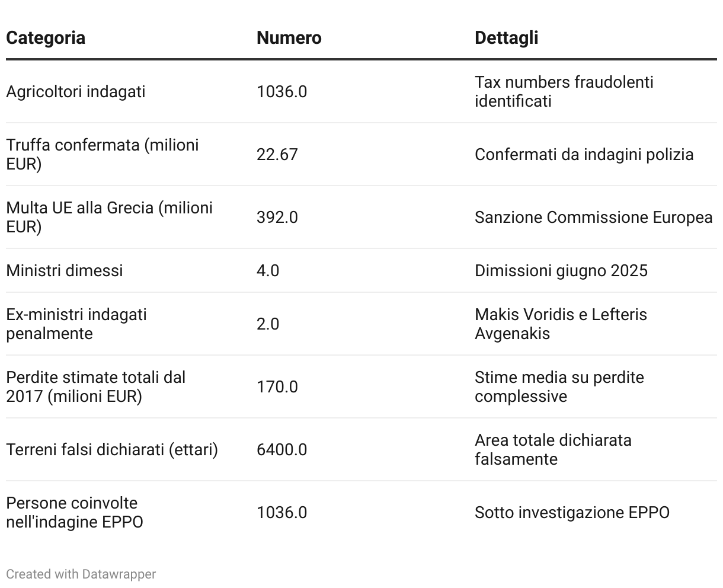Screen dimensions: 723x588
Task: Click the Dettagli column header
Action: pos(507,38)
